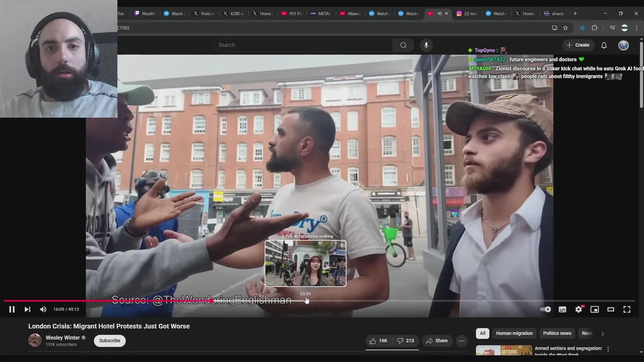Click install app icon in address bar
Screen dimensions: 644x362
(x=554, y=28)
